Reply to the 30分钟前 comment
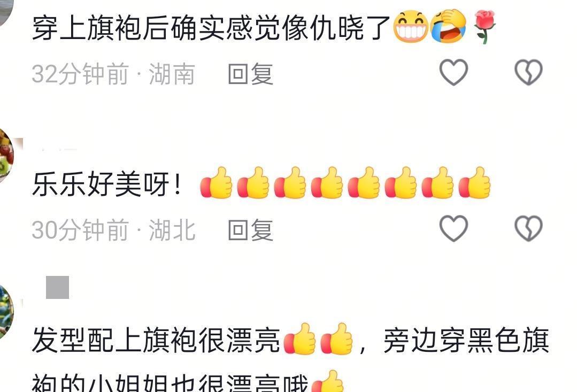Image resolution: width=577 pixels, height=392 pixels. [x=251, y=230]
